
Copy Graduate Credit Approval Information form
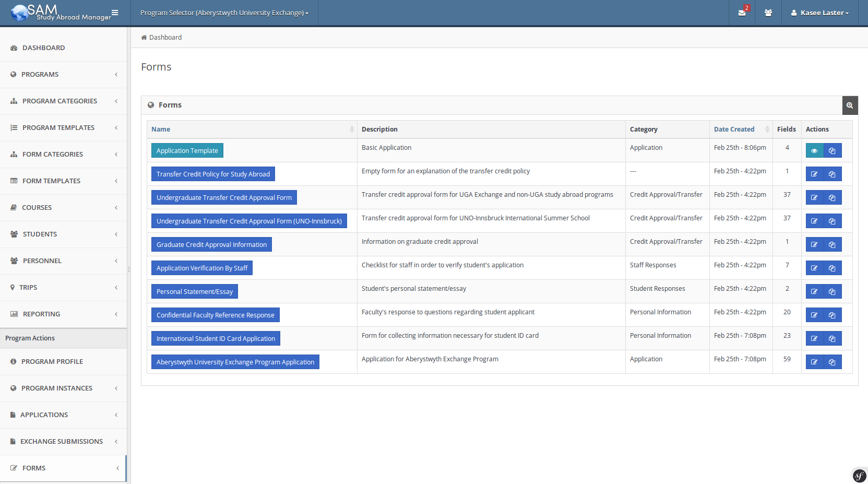(833, 244)
